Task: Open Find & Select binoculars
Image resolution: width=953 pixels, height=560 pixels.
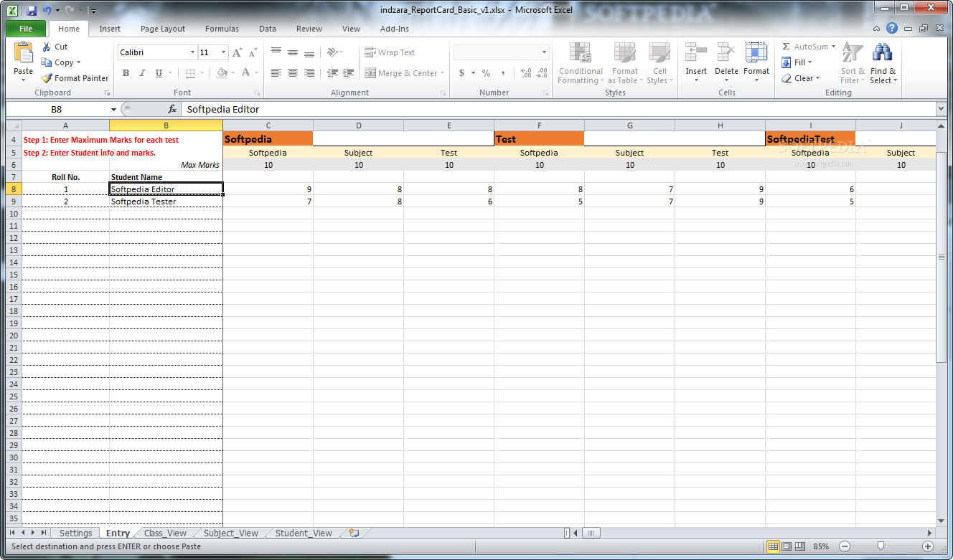Action: point(883,63)
